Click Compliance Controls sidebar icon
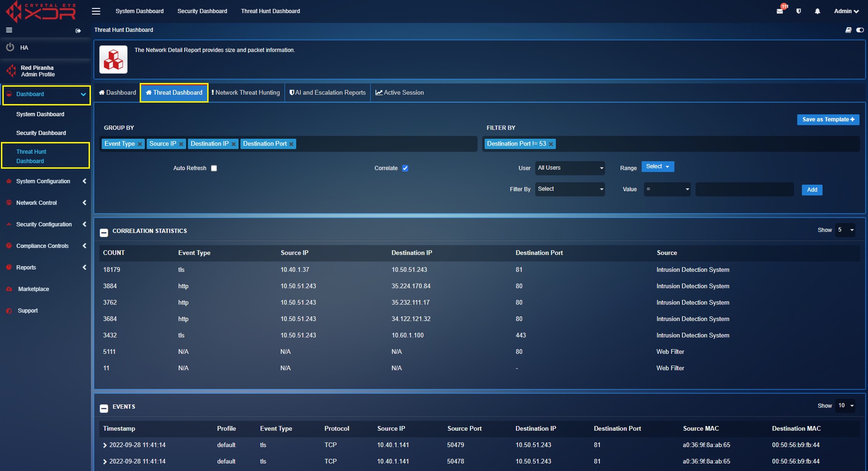 click(9, 246)
